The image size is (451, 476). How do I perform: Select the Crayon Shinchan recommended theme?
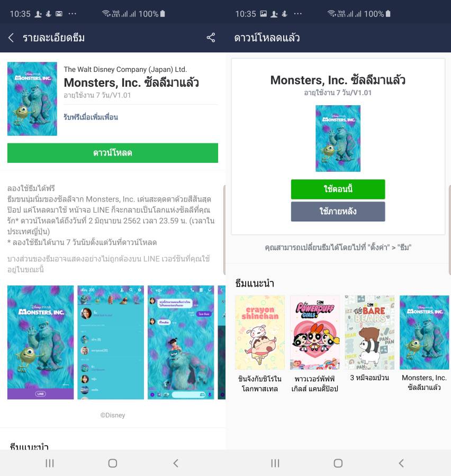(260, 332)
